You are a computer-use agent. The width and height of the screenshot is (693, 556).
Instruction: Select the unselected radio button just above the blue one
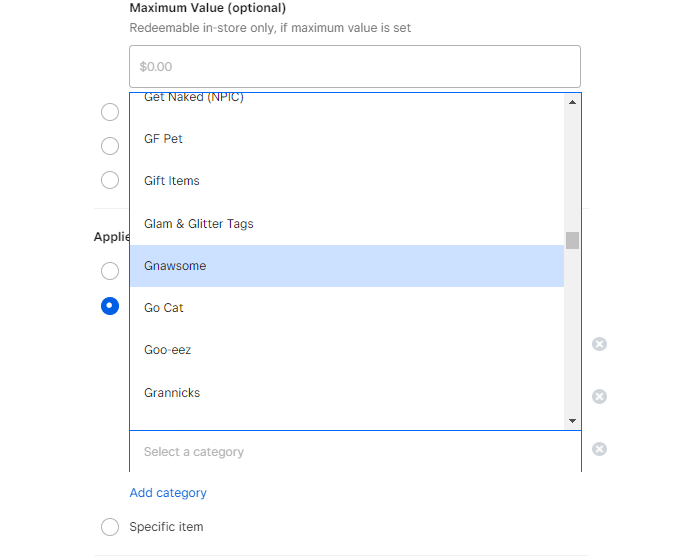click(x=110, y=271)
